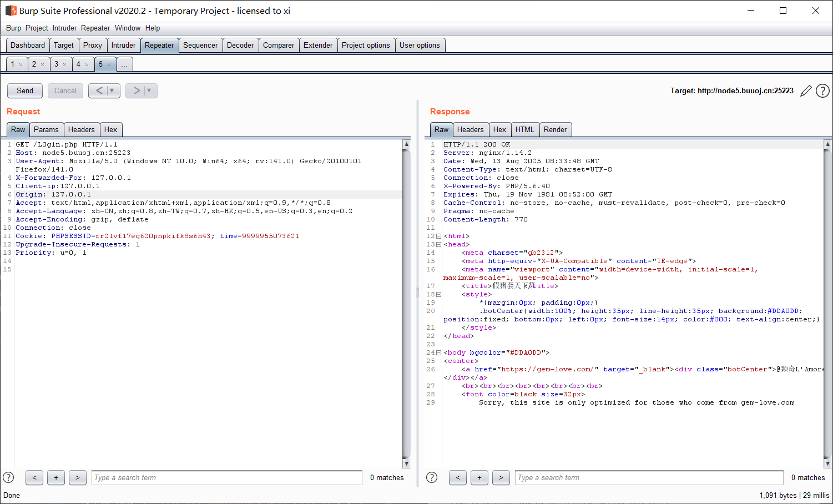Switch to the Intruder tool tab
Screen dimensions: 833x504
[x=123, y=46]
